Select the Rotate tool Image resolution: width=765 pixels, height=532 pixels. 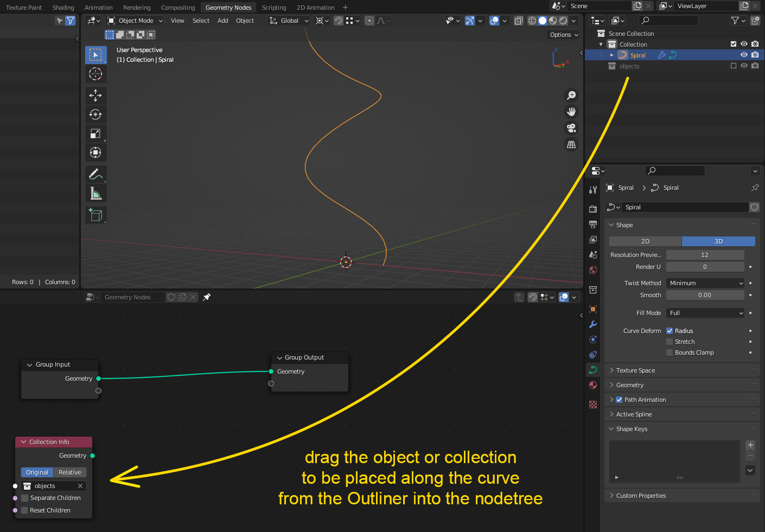coord(95,114)
